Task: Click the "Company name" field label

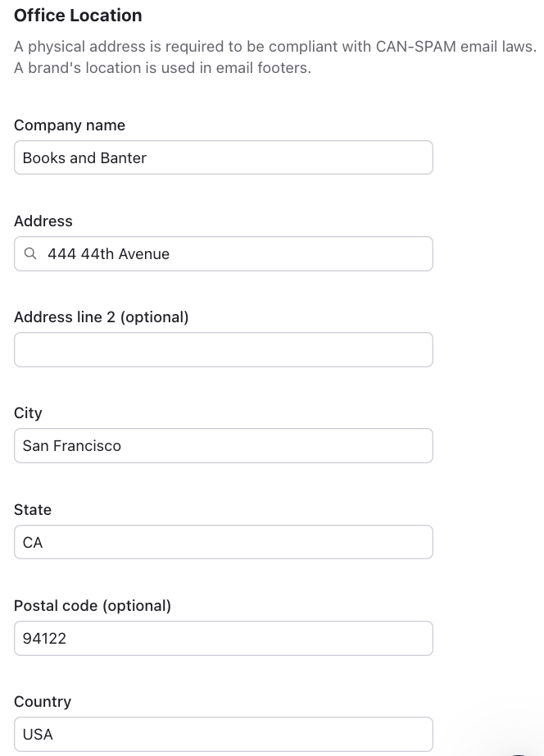Action: [70, 125]
